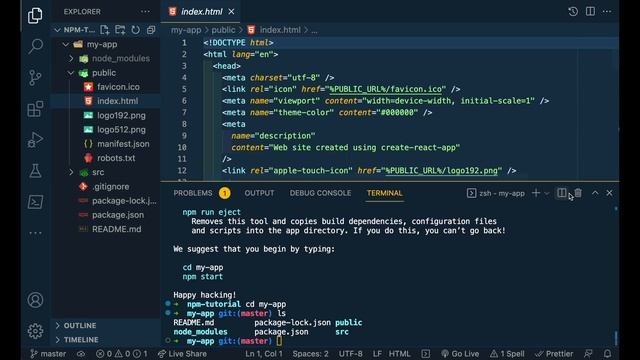The image size is (640, 360).
Task: Switch to the PROBLEMS tab
Action: coord(193,193)
